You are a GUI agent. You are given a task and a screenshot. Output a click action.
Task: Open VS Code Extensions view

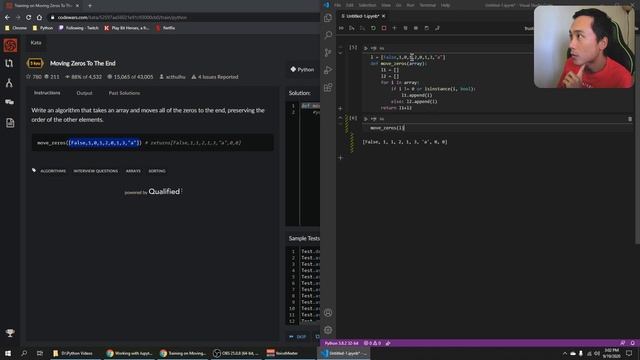328,87
